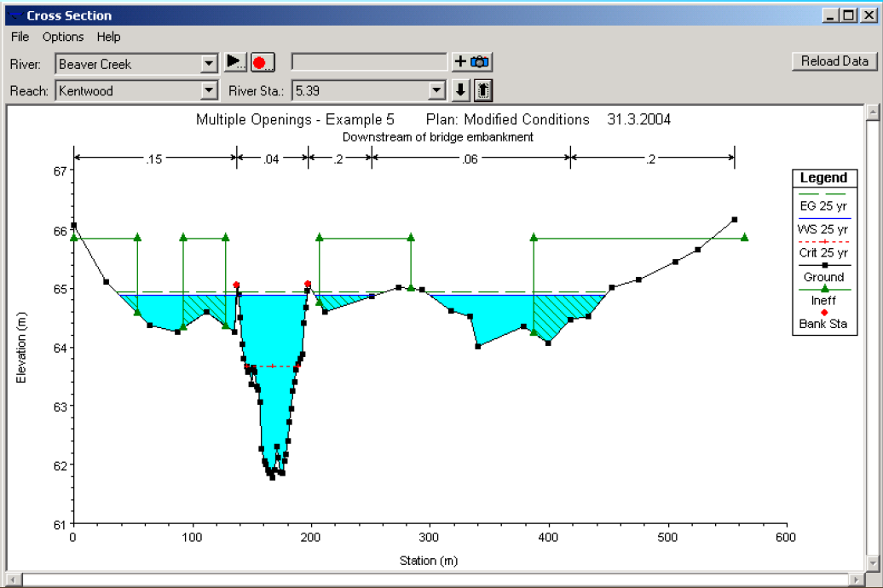The height and width of the screenshot is (588, 883).
Task: Click the EG 25 yr legend entry
Action: click(x=823, y=206)
